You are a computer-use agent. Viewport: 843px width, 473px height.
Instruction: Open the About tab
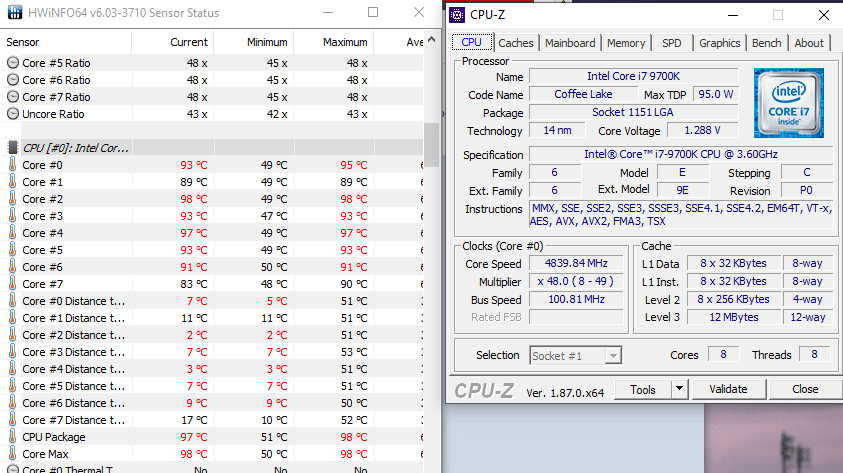point(809,43)
